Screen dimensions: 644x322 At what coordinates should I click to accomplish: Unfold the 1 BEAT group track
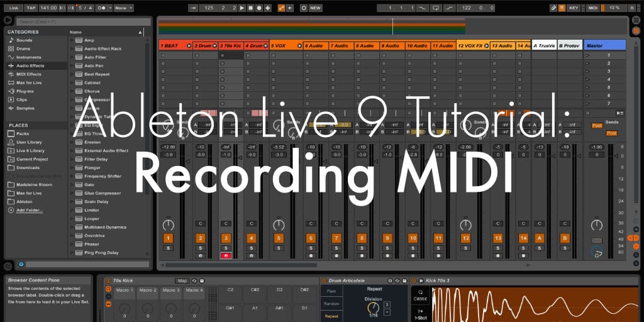coord(189,46)
